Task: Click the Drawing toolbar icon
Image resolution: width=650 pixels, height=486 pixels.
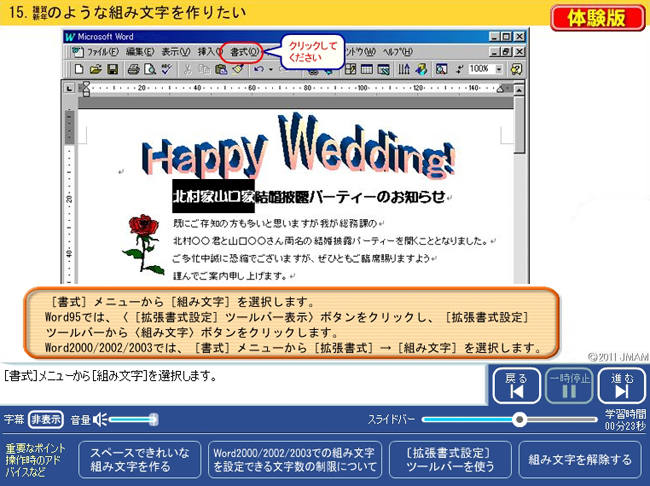Action: (422, 69)
